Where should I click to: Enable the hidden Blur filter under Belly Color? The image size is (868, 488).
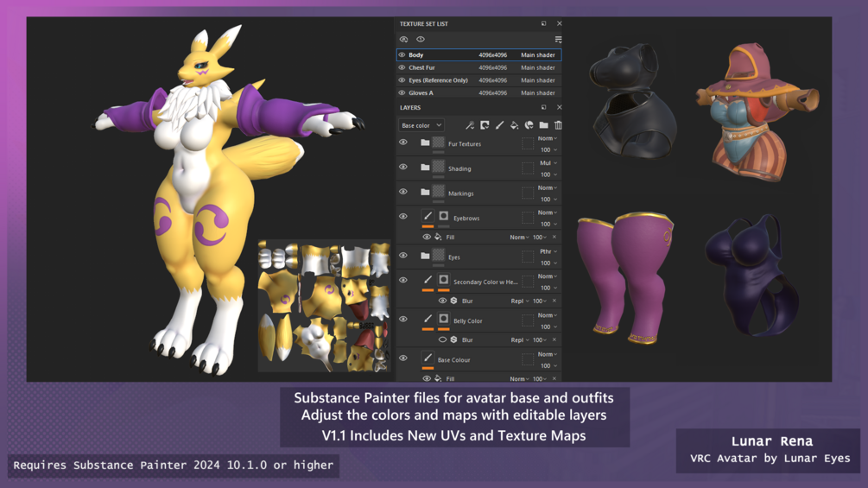pyautogui.click(x=442, y=339)
